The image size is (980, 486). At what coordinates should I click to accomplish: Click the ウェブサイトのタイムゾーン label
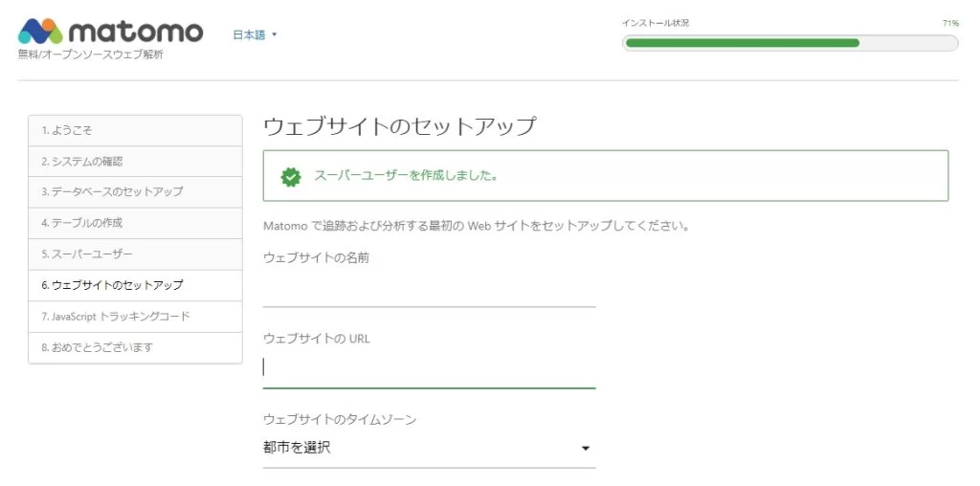click(340, 419)
